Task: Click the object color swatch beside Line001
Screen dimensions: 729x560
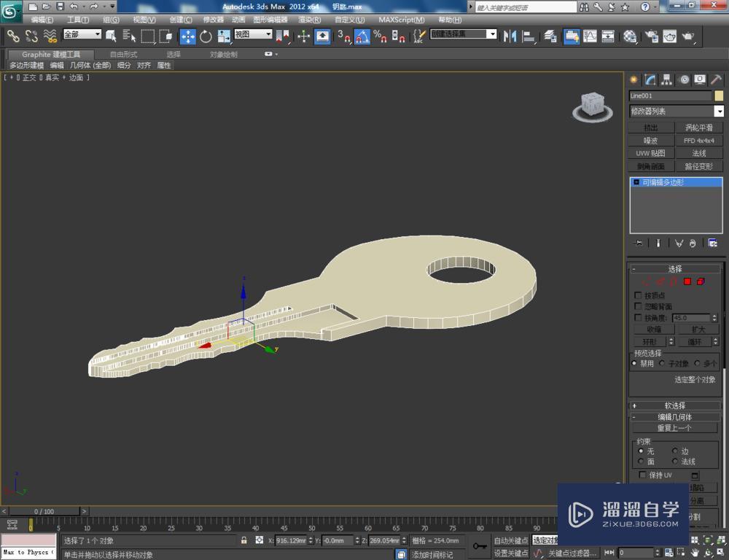Action: [x=719, y=96]
